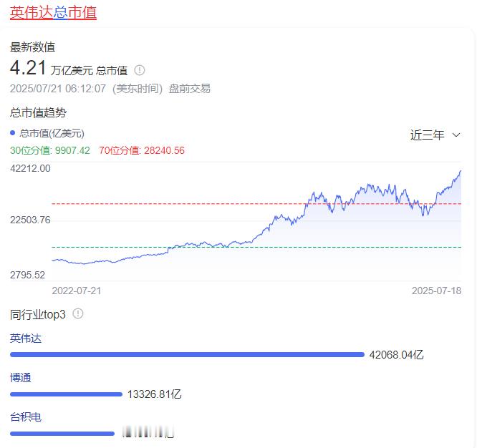Click the timestamp 2025/07/21 06:12:07
The width and height of the screenshot is (477, 448).
point(58,89)
